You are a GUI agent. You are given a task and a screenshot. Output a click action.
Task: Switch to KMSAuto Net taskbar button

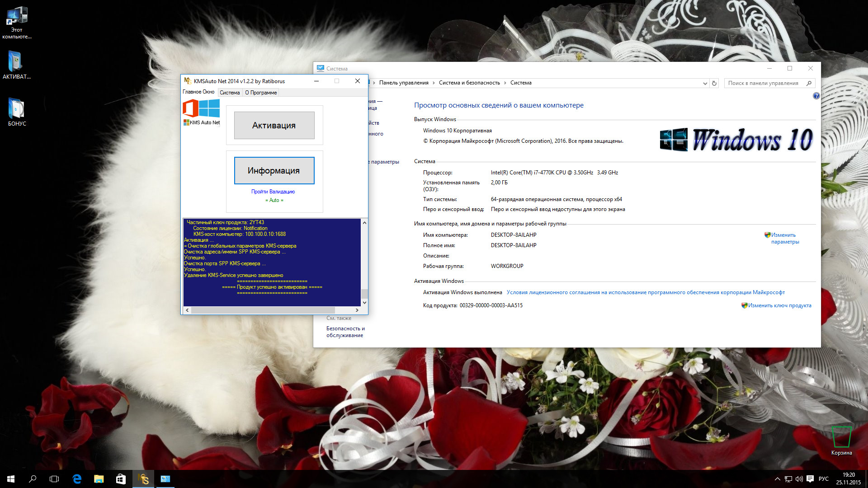[x=143, y=479]
